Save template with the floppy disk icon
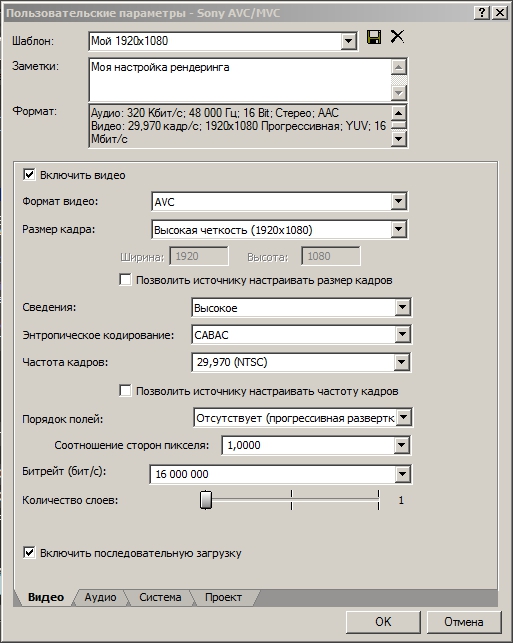513x643 pixels. [374, 37]
